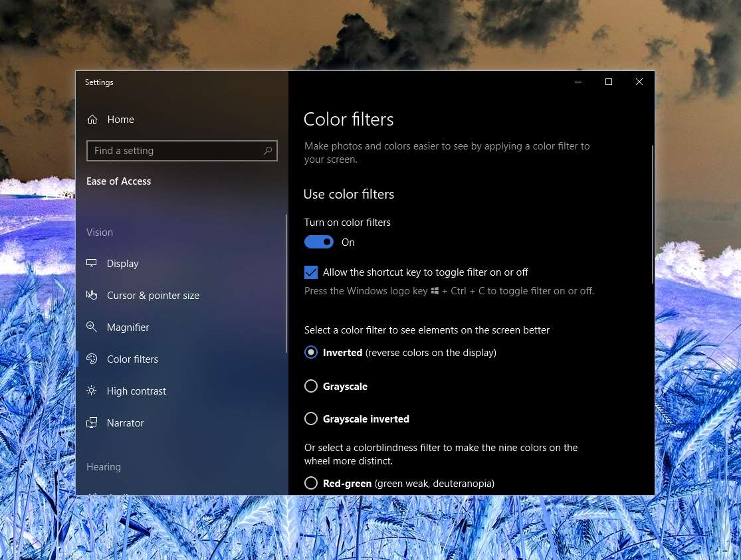
Task: Open the Display settings page
Action: tap(123, 264)
